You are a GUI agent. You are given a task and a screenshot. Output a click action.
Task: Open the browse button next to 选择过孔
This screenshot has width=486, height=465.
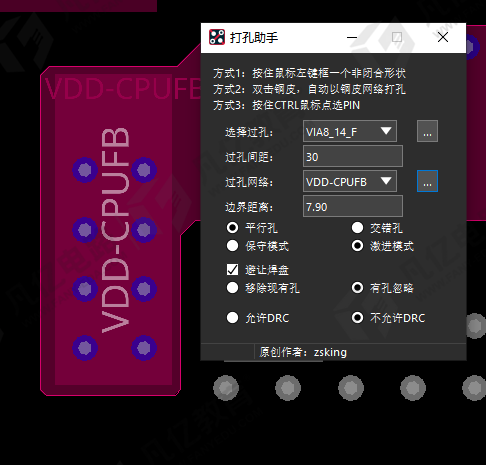tap(427, 131)
